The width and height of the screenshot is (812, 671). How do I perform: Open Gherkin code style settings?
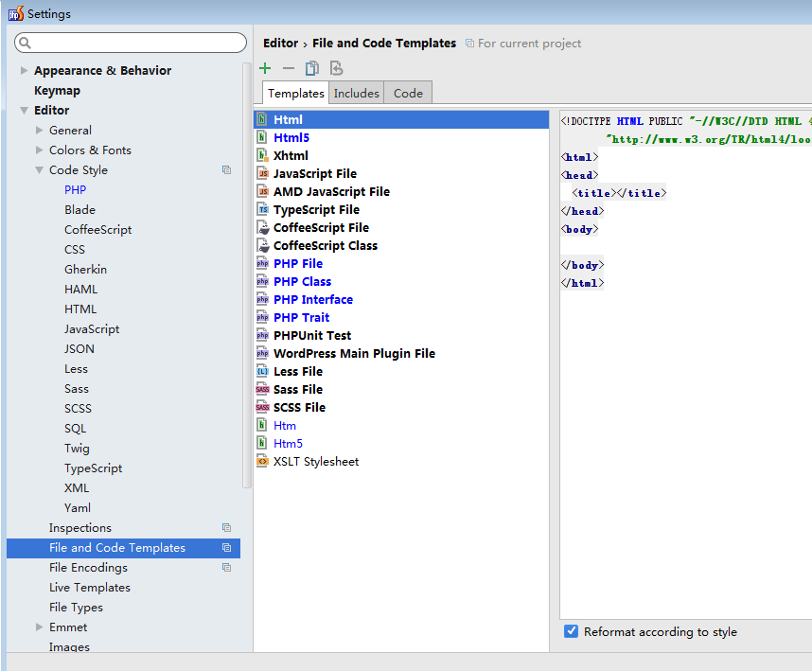(x=85, y=269)
